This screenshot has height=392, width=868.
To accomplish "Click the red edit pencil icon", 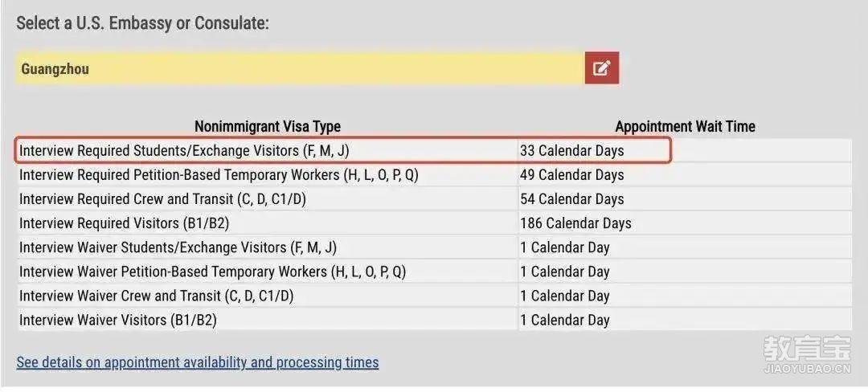I will point(602,68).
